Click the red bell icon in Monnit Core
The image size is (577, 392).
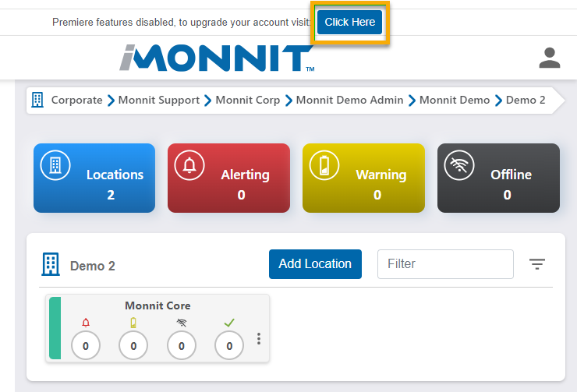pyautogui.click(x=86, y=323)
